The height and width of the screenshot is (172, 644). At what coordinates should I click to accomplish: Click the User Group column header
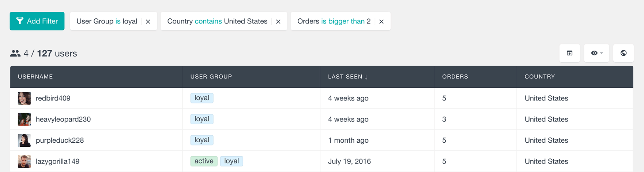(x=211, y=77)
